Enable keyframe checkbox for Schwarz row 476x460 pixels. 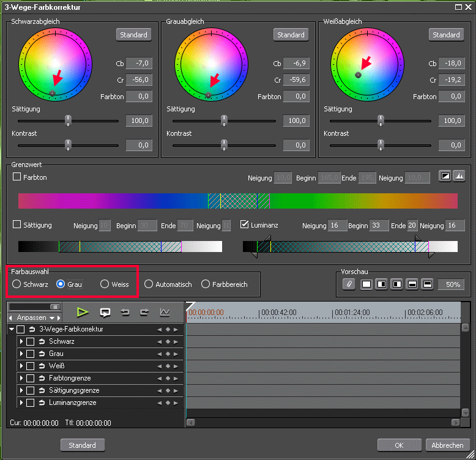(30, 342)
